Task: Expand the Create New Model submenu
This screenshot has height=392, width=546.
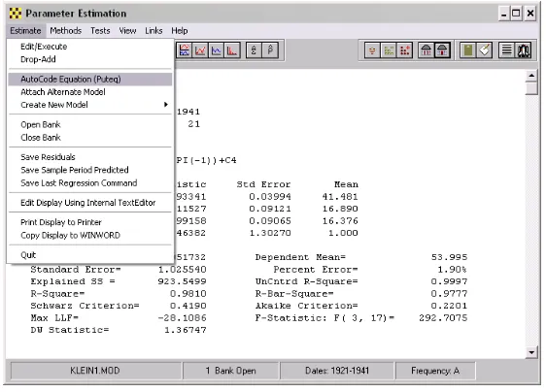Action: pyautogui.click(x=89, y=105)
